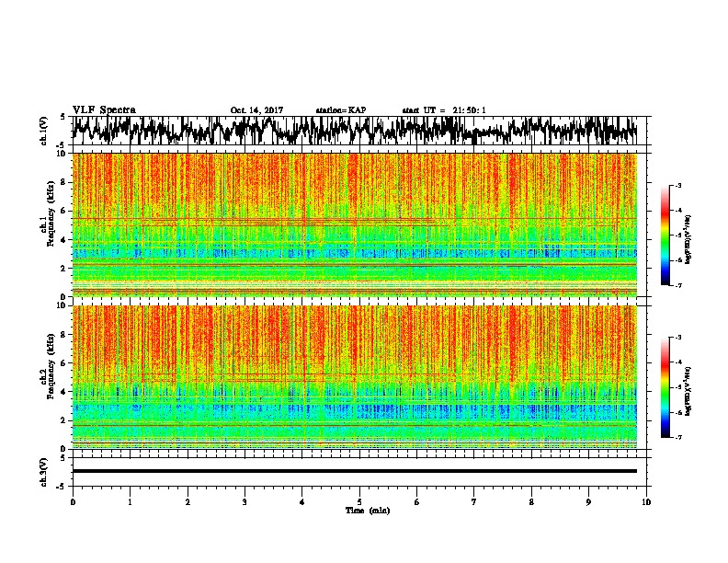Click the "Time (min)" x-axis label
728x563 pixels.
point(368,511)
